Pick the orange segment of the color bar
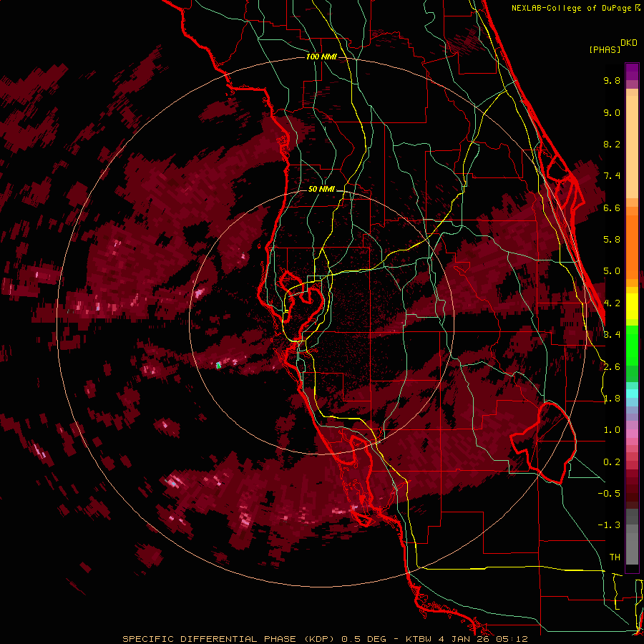 [632, 243]
